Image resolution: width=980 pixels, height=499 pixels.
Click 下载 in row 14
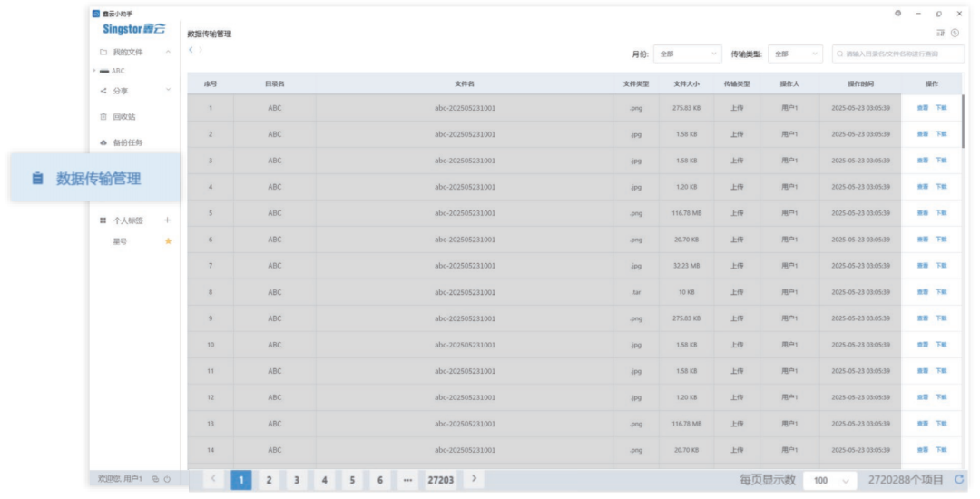(x=941, y=450)
